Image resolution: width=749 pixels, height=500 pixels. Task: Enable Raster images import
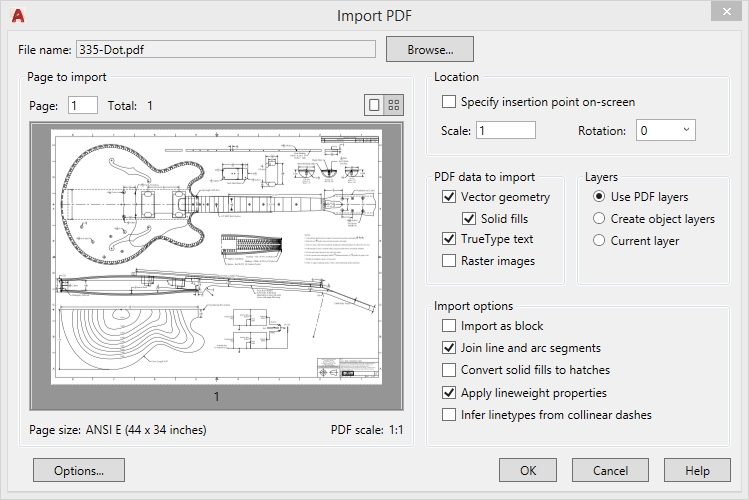(x=449, y=261)
